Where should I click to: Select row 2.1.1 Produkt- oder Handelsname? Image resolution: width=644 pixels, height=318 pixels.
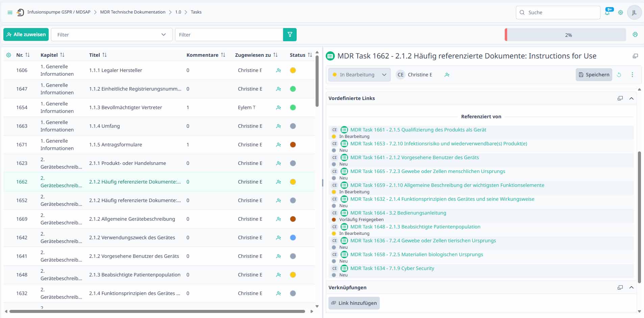pos(159,163)
